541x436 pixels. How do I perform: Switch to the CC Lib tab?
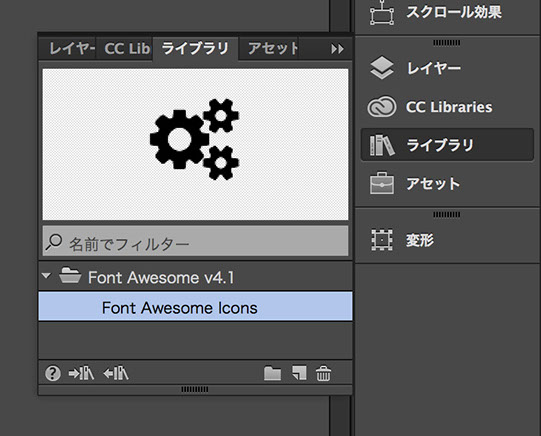point(124,49)
